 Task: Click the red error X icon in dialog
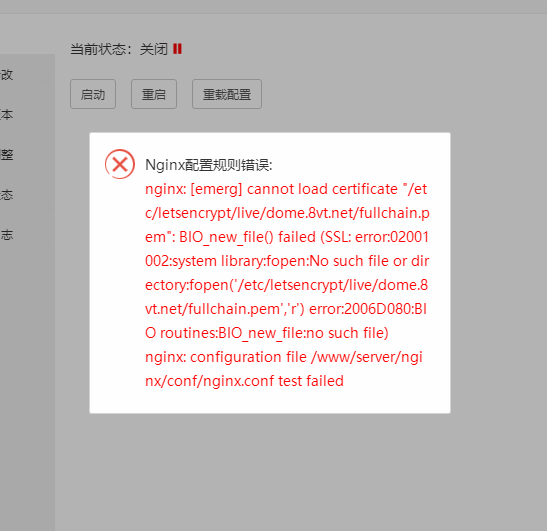point(120,164)
